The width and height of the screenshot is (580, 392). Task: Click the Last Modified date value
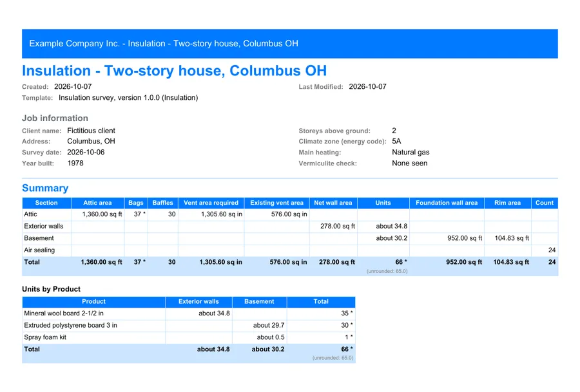click(368, 87)
